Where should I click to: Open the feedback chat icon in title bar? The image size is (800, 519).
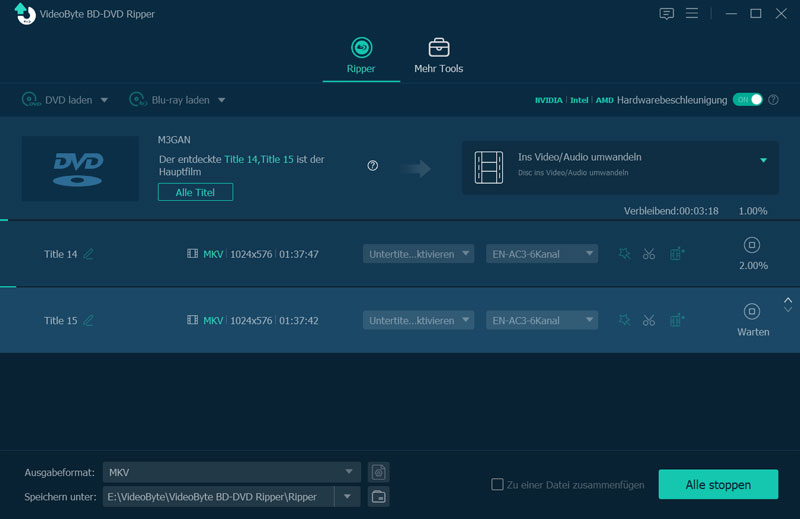click(x=667, y=14)
